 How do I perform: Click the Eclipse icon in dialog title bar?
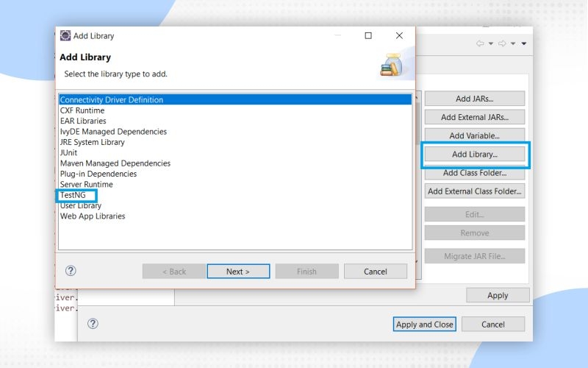click(x=65, y=35)
